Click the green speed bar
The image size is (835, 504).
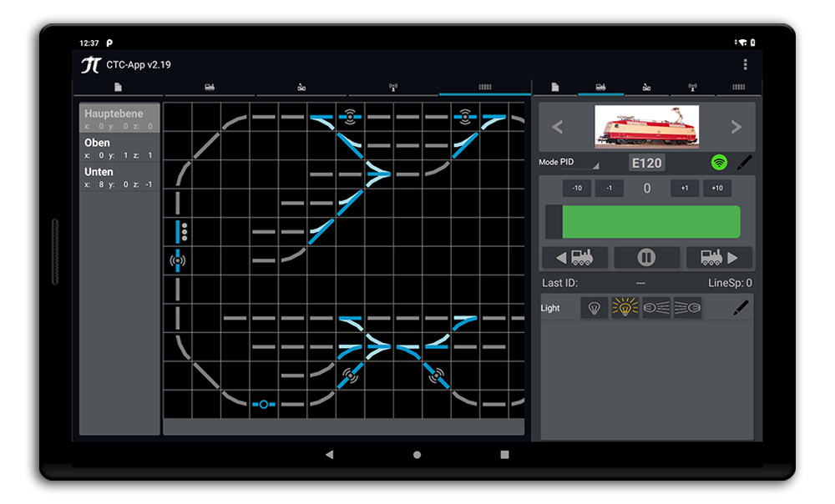[653, 221]
